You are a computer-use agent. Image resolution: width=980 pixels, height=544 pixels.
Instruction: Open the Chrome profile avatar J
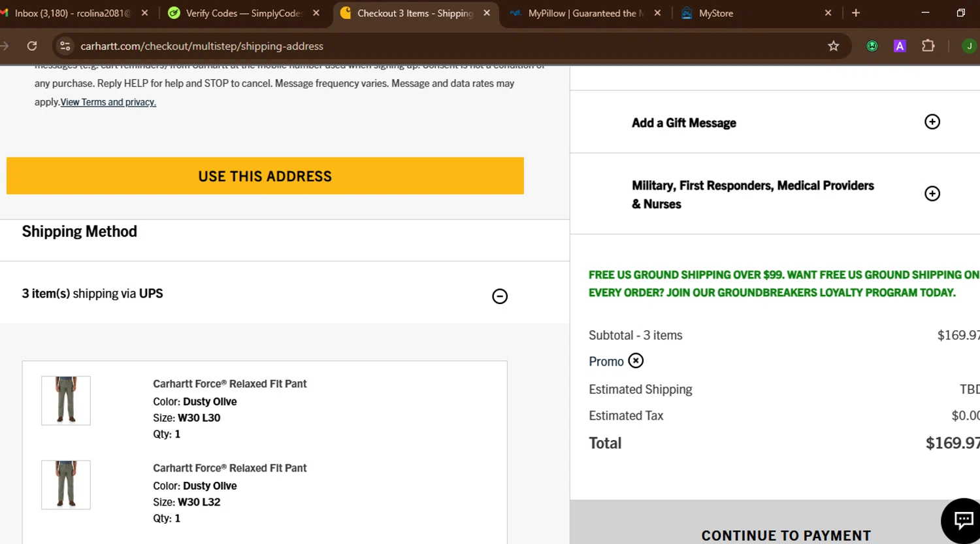[969, 46]
